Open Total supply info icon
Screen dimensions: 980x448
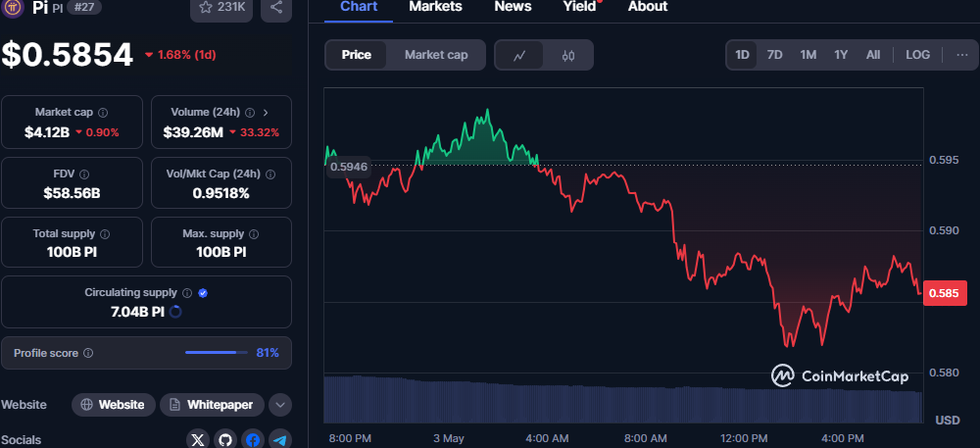coord(105,233)
